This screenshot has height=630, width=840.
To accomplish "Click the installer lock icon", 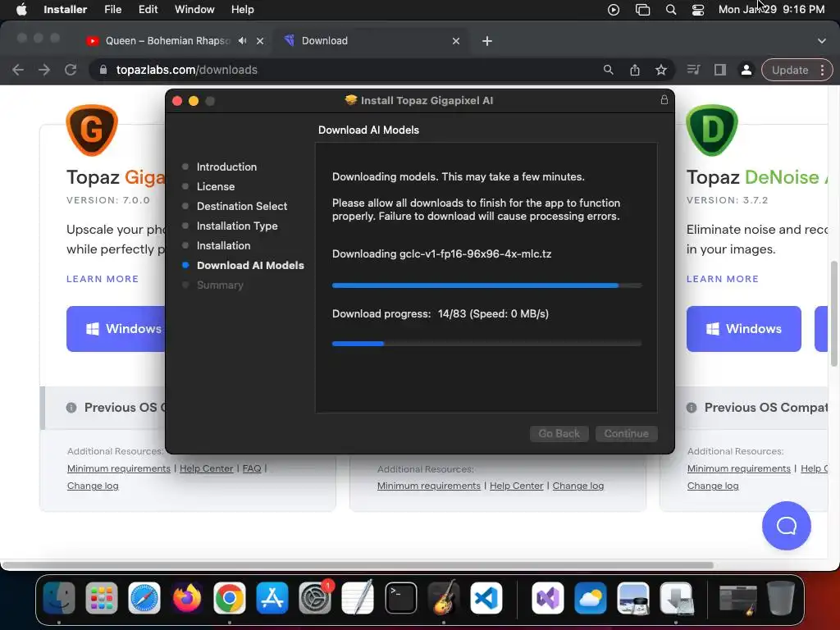I will point(664,100).
